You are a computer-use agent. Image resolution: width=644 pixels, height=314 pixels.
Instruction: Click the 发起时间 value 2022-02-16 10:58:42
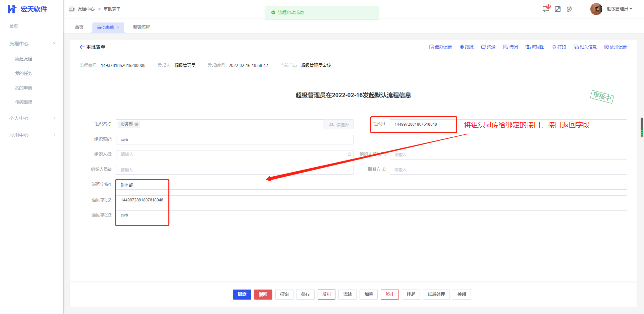pyautogui.click(x=248, y=66)
